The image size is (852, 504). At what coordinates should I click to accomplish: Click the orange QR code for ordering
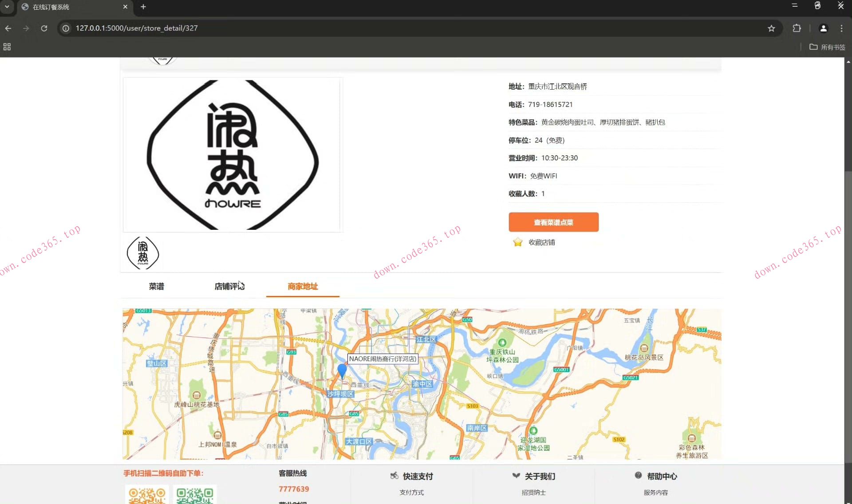[146, 495]
